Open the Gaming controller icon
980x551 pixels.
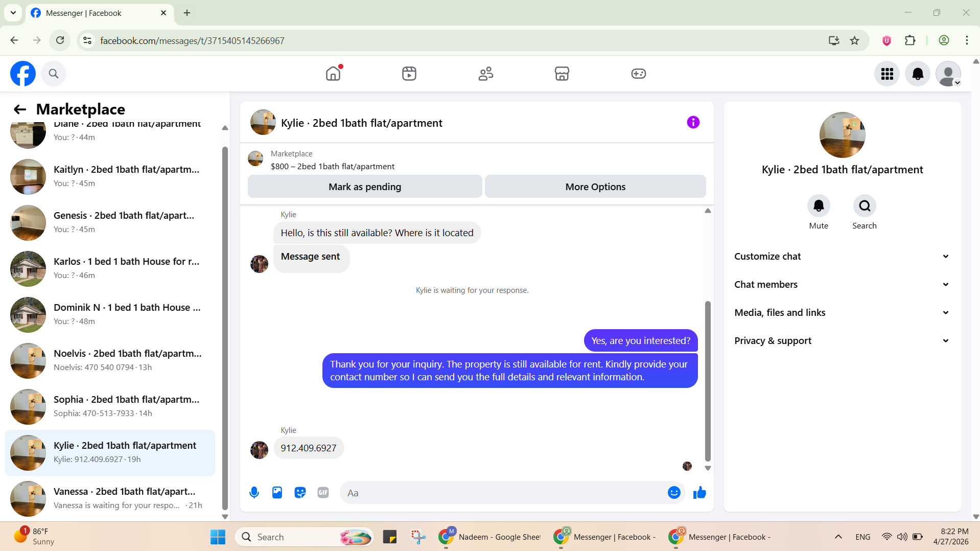coord(638,74)
